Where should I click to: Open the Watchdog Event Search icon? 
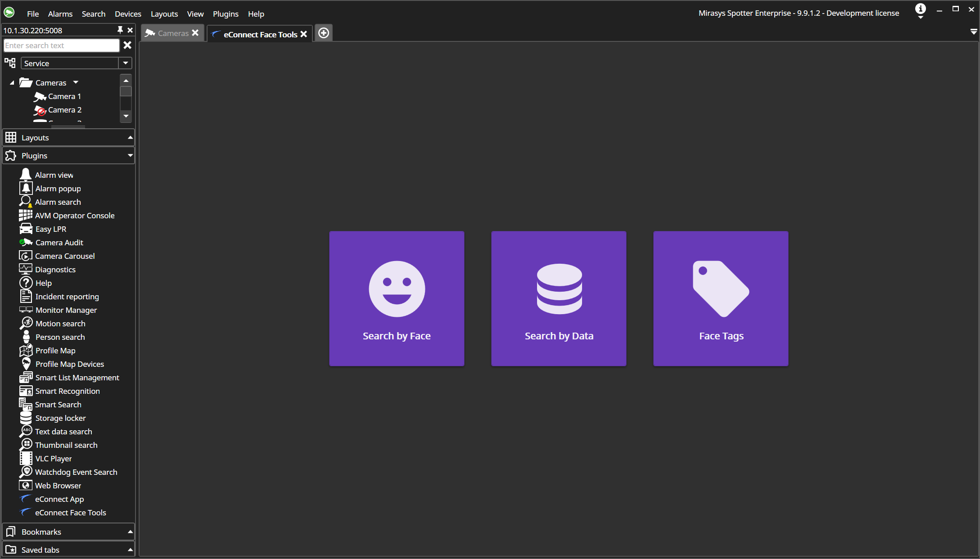click(26, 472)
